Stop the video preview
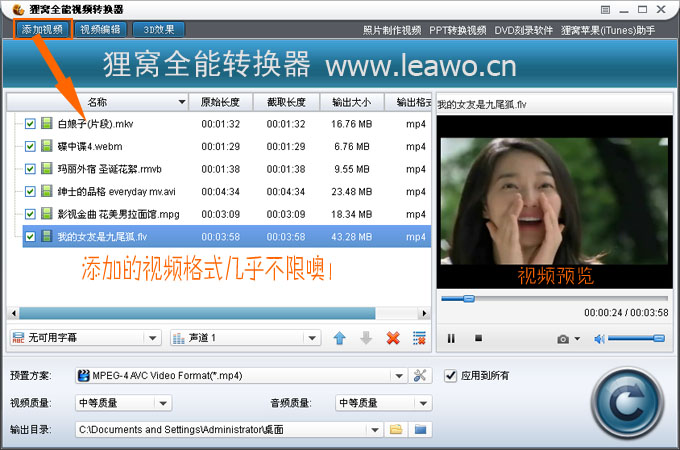This screenshot has height=450, width=680. pos(478,338)
